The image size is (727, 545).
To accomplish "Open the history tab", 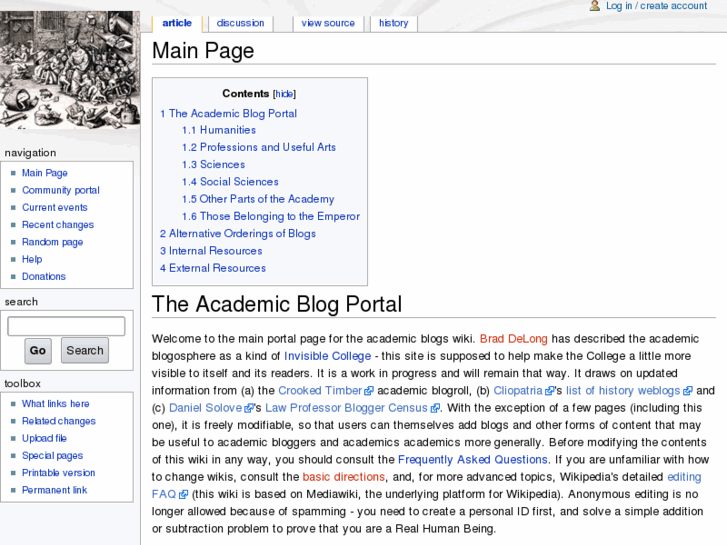I will point(393,23).
